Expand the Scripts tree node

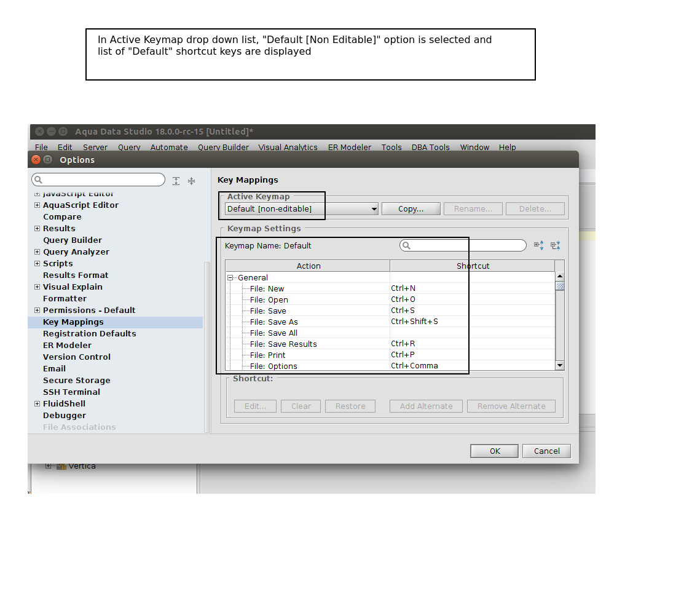click(x=37, y=263)
